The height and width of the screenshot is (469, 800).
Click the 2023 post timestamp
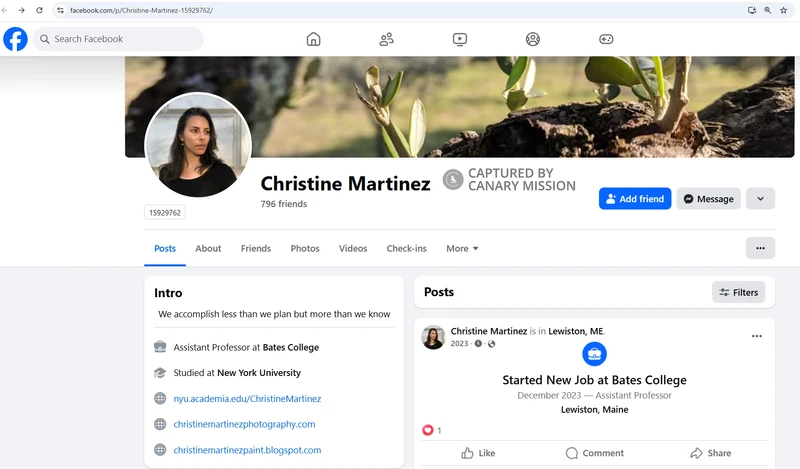pyautogui.click(x=459, y=343)
